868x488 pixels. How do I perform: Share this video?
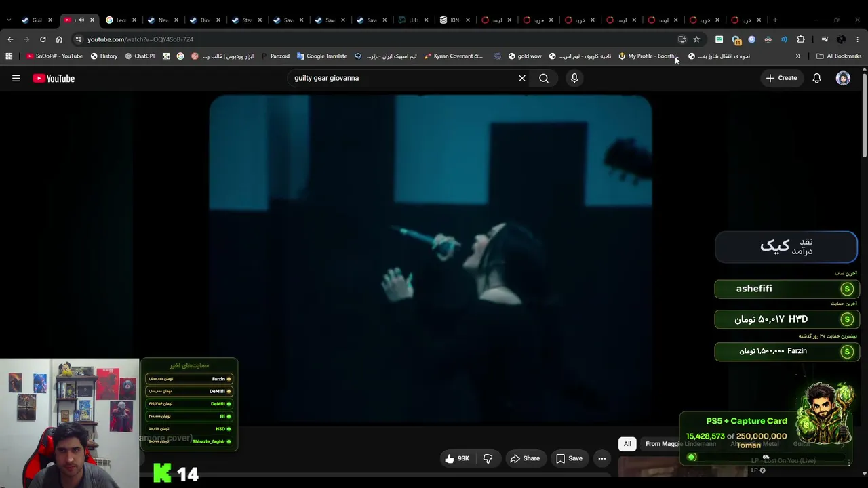(x=525, y=459)
